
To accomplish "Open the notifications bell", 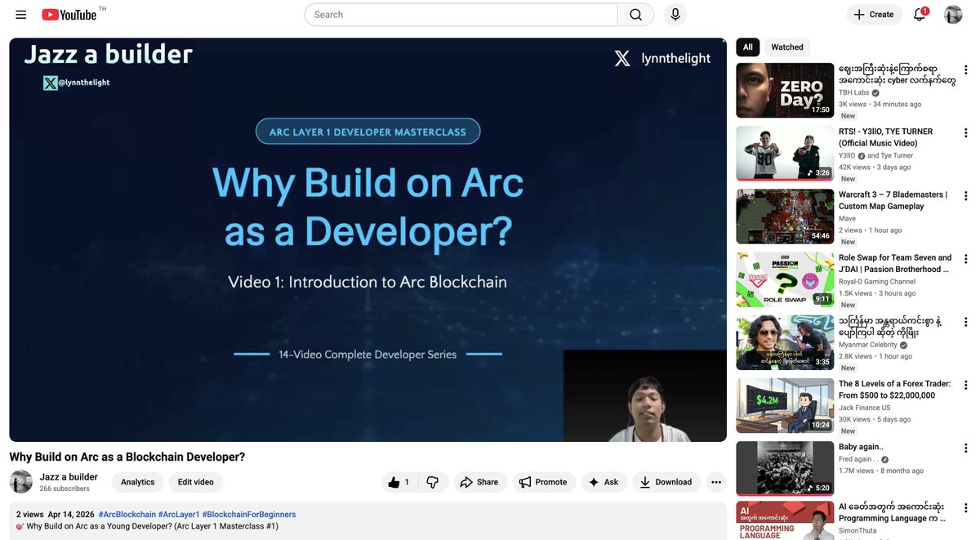I will point(920,15).
